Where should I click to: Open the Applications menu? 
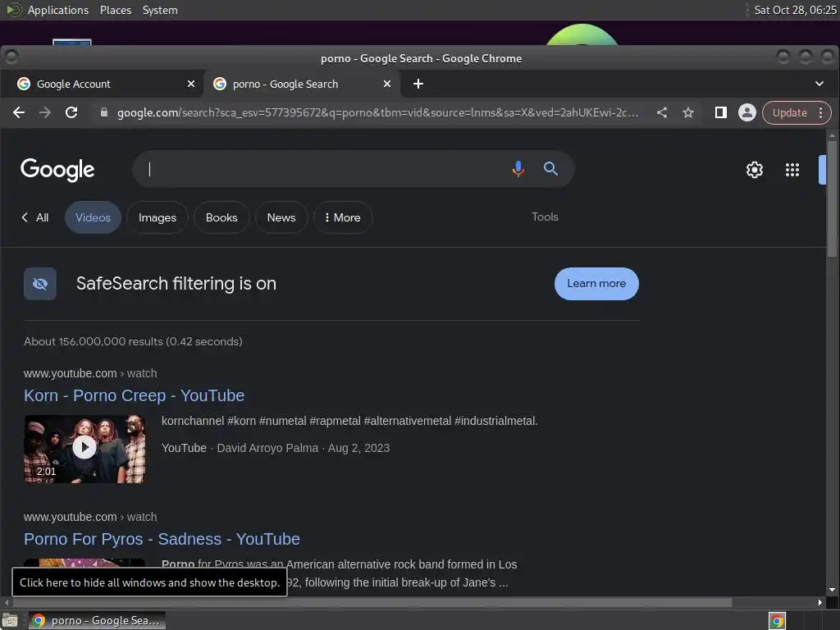pyautogui.click(x=58, y=10)
